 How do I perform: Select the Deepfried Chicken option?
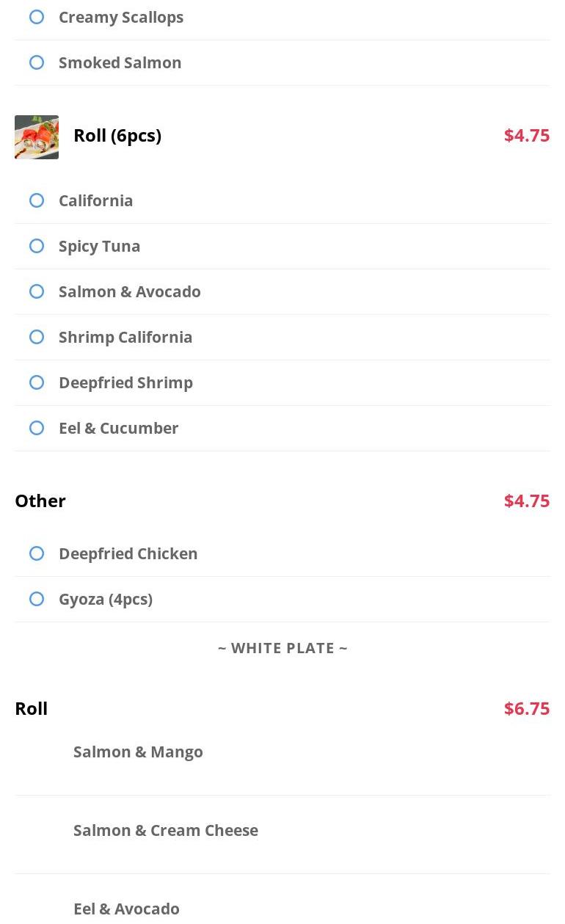(x=37, y=553)
